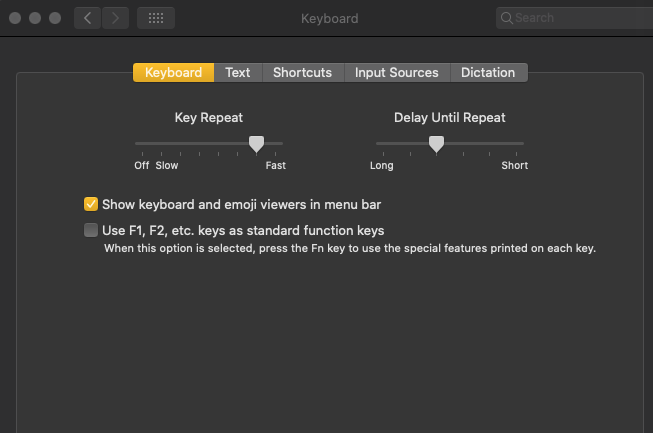Switch to the Text tab

[x=238, y=73]
